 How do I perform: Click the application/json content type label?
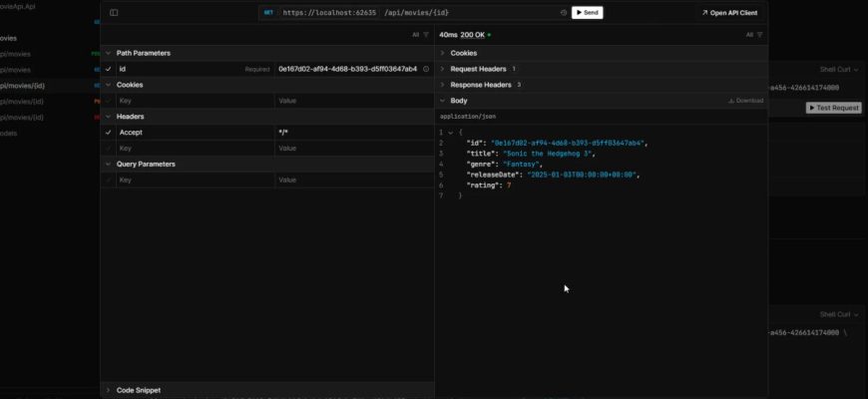468,117
